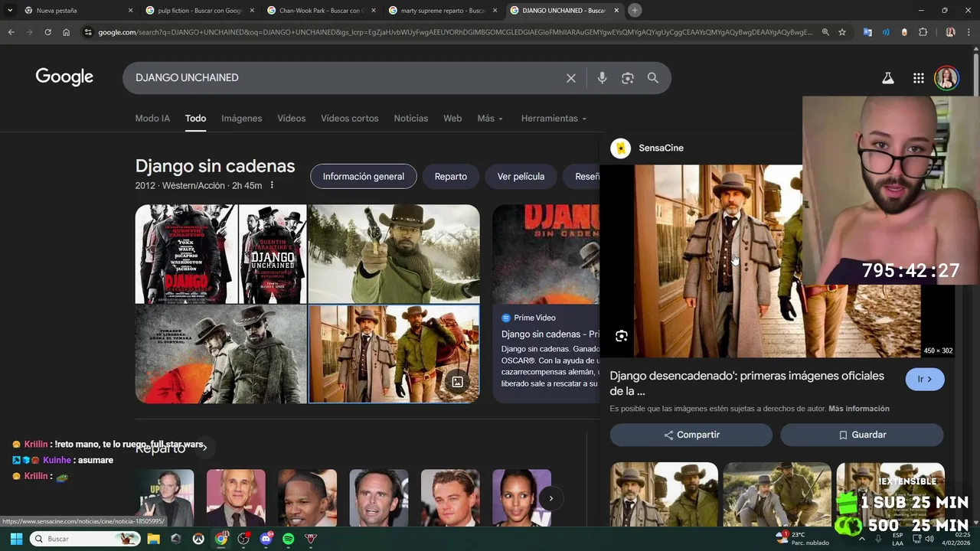Select the Reparto chip
This screenshot has width=980, height=551.
point(450,177)
